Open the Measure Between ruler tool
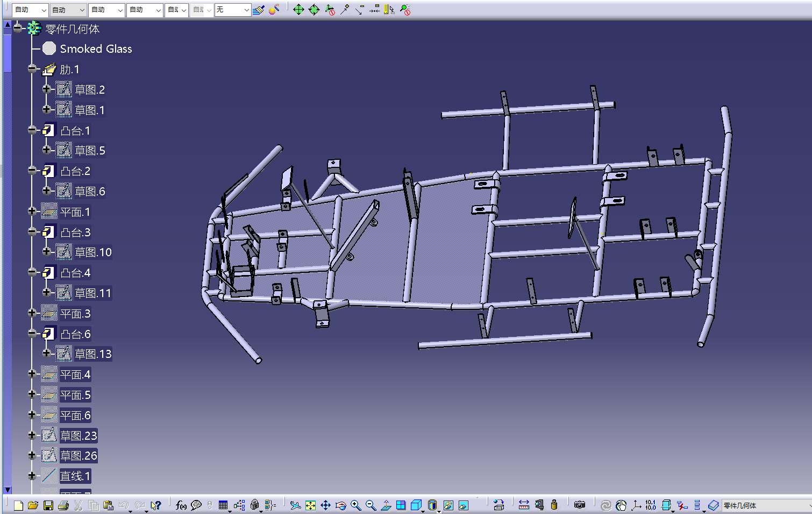This screenshot has width=812, height=514. click(524, 505)
